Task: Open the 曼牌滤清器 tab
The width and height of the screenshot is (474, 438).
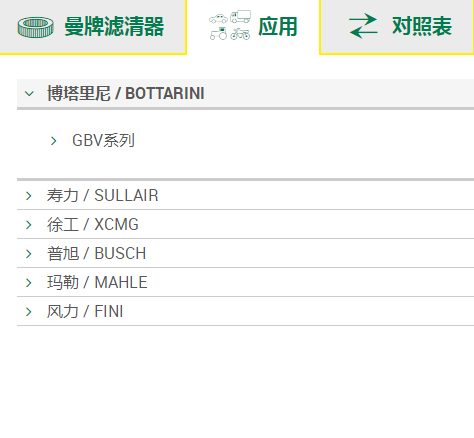Action: coord(93,26)
